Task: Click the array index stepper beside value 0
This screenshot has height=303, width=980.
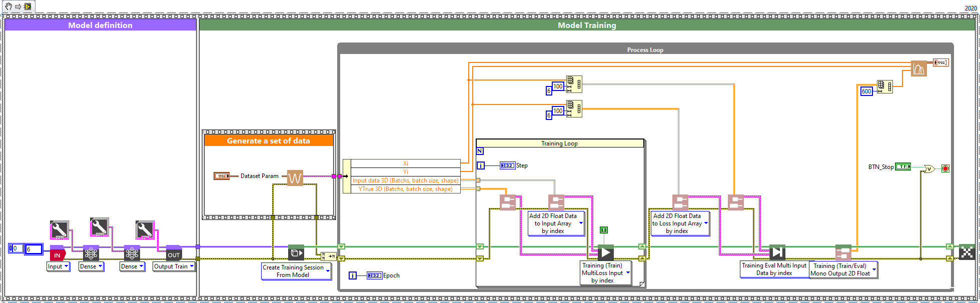Action: [11, 248]
